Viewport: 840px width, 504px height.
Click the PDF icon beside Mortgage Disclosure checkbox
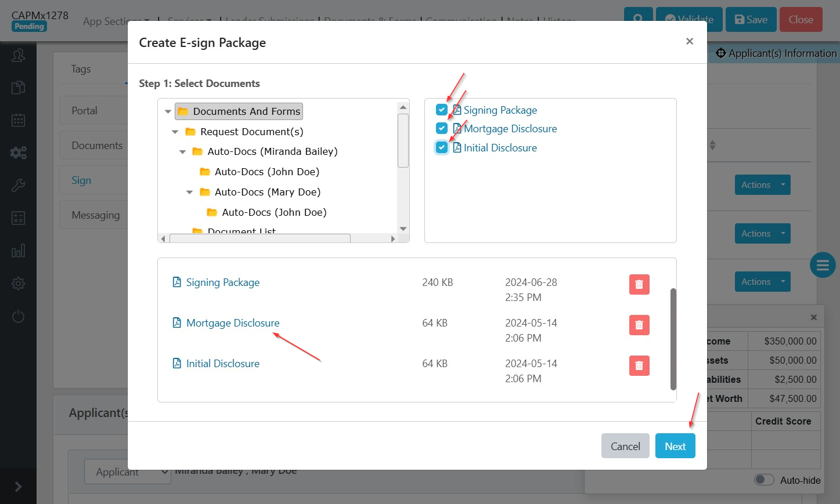click(x=457, y=129)
